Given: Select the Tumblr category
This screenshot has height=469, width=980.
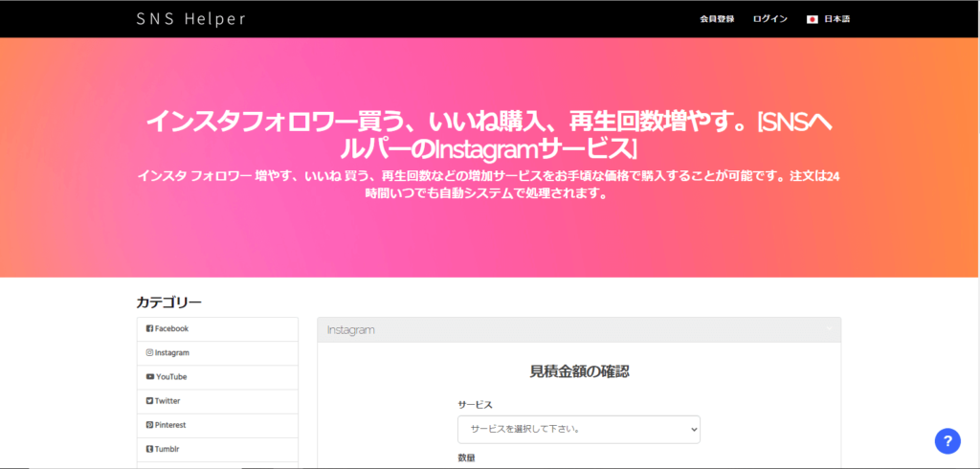Looking at the screenshot, I should tap(217, 449).
